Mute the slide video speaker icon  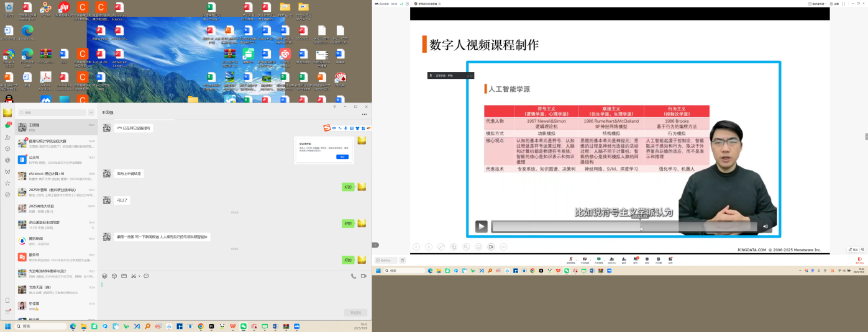(x=765, y=227)
